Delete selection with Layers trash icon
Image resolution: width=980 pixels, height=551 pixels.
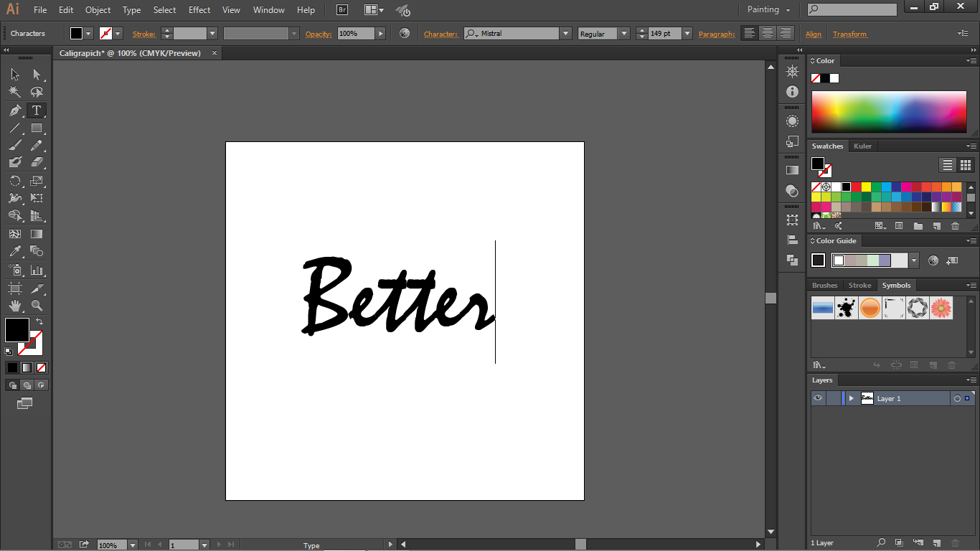click(x=955, y=543)
